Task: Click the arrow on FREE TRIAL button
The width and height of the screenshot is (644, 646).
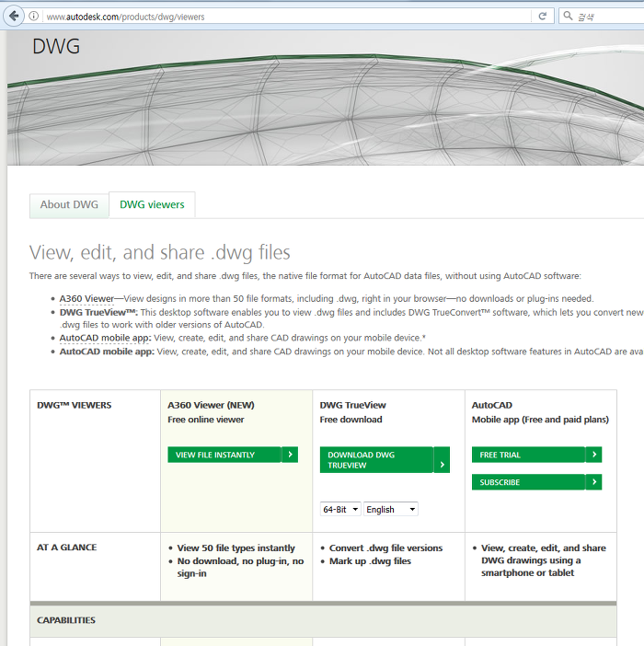Action: point(593,455)
